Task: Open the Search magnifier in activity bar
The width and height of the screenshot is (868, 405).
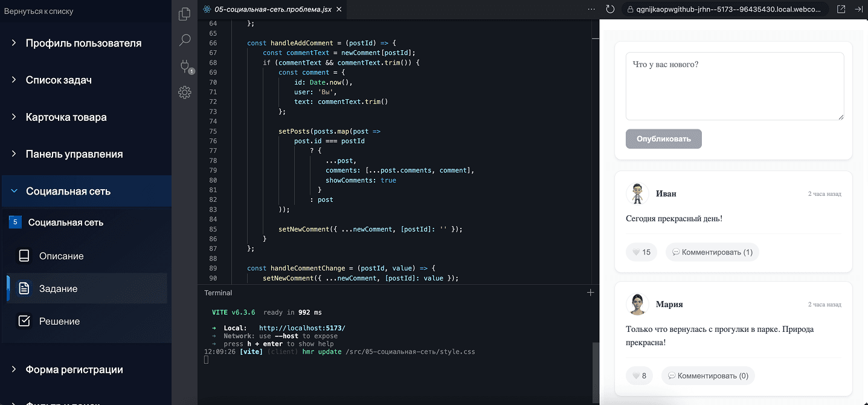Action: click(x=185, y=40)
